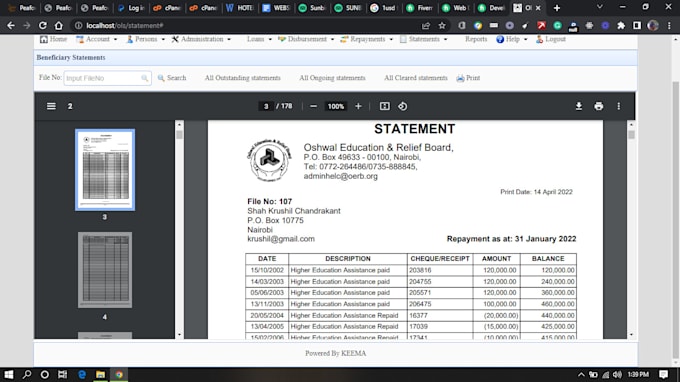Open the notification center icon
680x382 pixels.
click(663, 374)
